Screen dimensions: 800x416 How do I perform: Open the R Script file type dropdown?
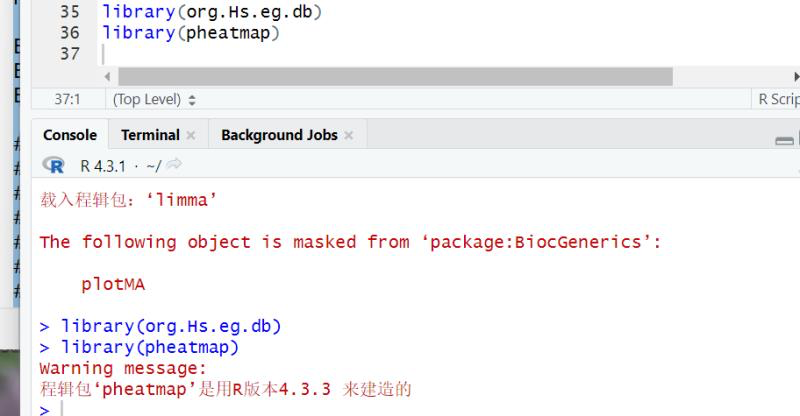point(779,100)
